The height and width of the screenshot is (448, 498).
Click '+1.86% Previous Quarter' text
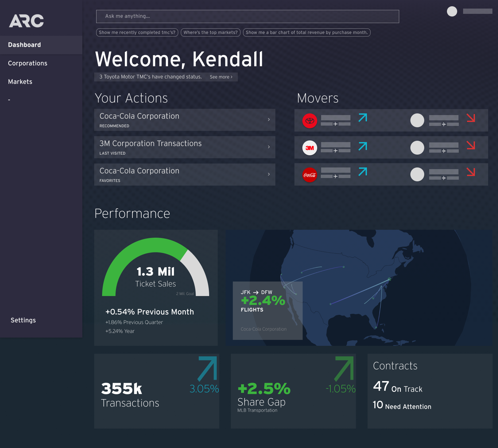[134, 322]
